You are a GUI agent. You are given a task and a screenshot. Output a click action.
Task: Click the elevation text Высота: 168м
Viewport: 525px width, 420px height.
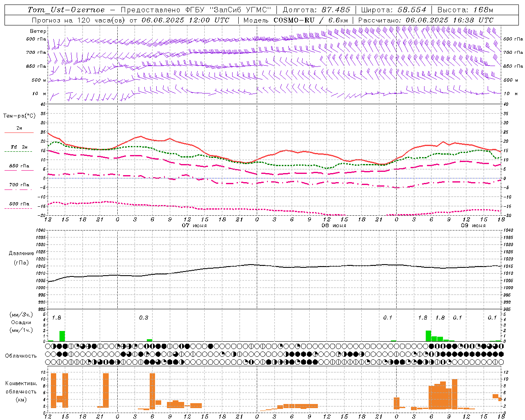(x=465, y=10)
